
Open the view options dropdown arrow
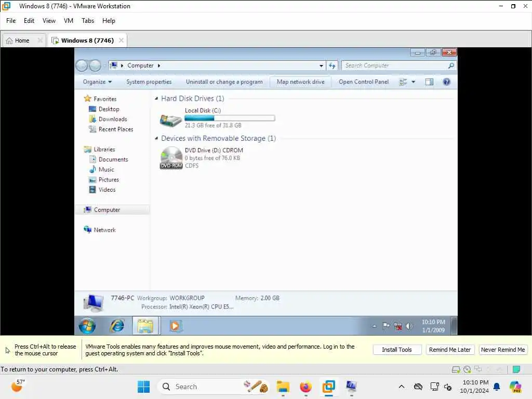[x=413, y=82]
